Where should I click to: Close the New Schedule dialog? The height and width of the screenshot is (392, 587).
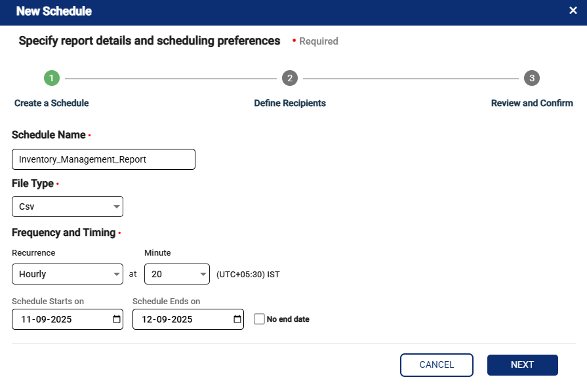(x=573, y=10)
